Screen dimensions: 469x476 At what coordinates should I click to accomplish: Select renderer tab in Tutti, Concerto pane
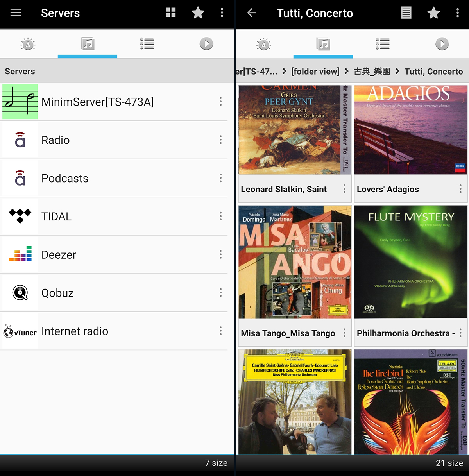click(264, 44)
